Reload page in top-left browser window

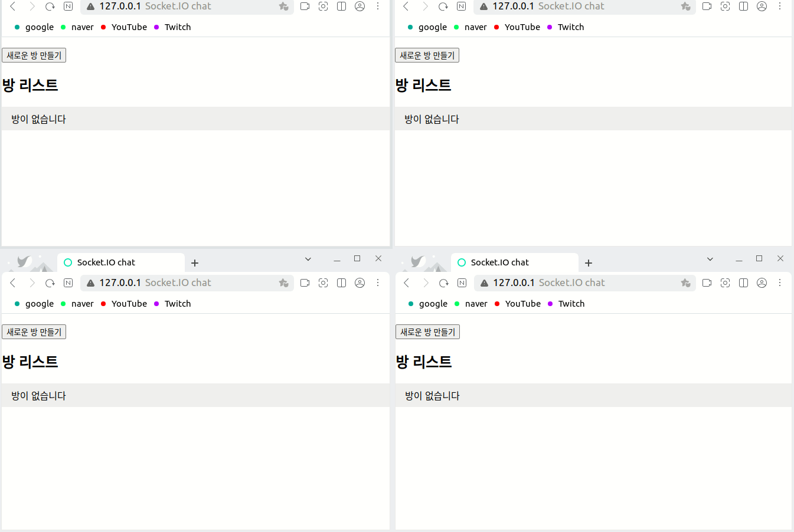click(x=50, y=6)
